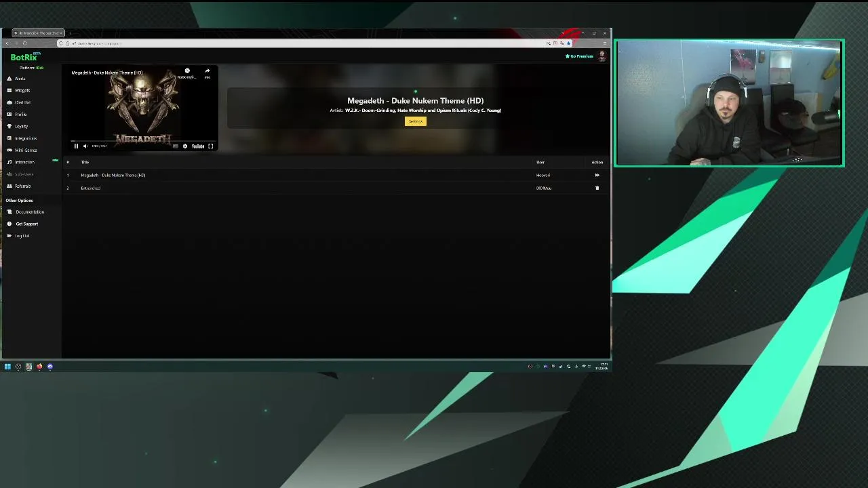Select the Megadeth - Duke Nukem Theme row

click(336, 175)
